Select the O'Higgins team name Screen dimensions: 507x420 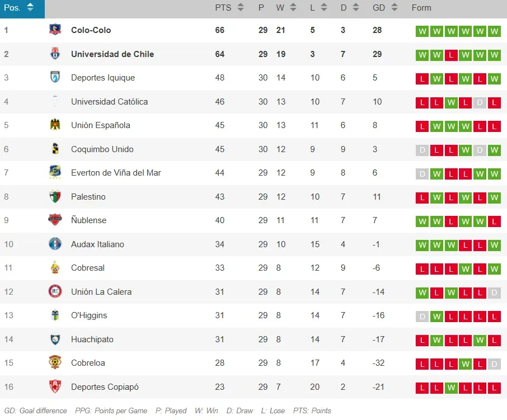[x=90, y=315]
